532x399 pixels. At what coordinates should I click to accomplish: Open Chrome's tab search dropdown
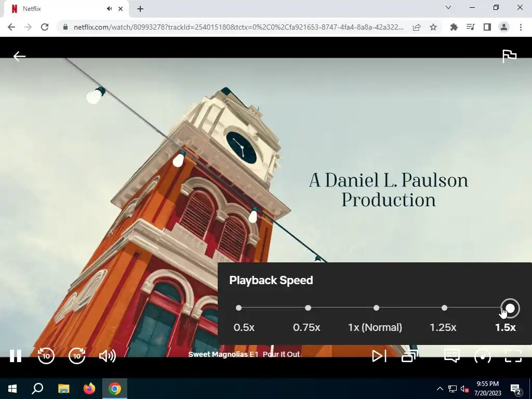point(448,7)
